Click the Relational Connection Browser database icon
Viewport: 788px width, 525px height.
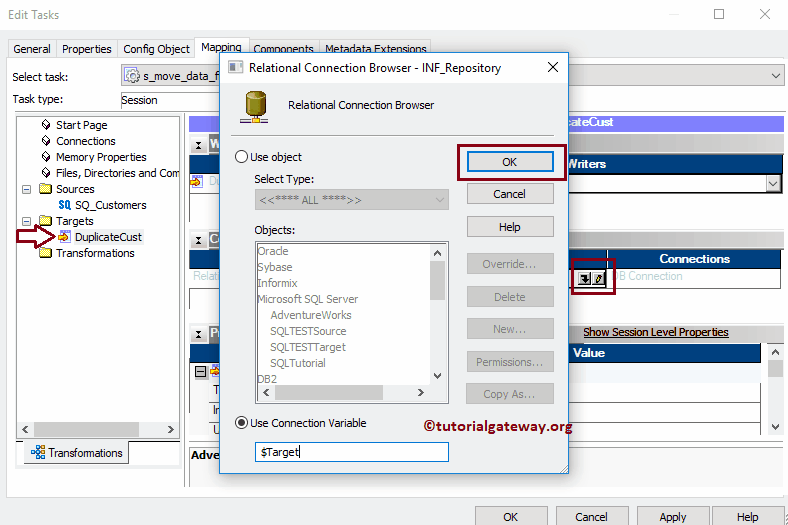point(255,107)
